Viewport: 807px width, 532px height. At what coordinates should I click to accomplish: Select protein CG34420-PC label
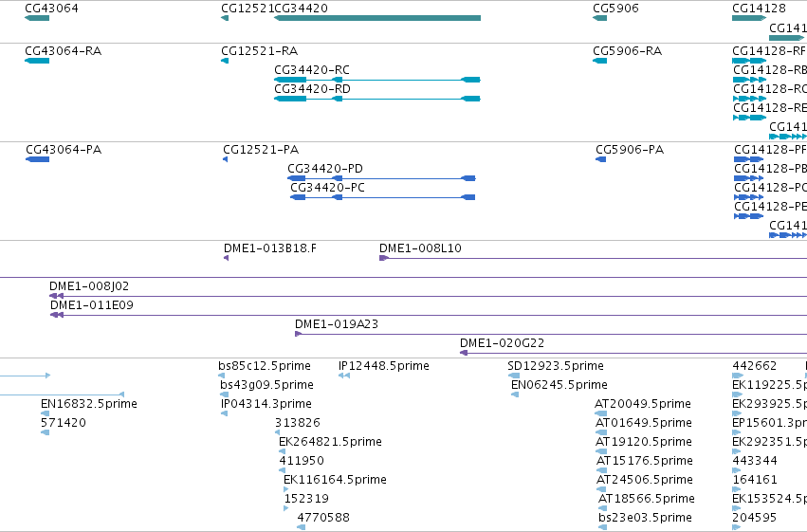click(x=328, y=188)
